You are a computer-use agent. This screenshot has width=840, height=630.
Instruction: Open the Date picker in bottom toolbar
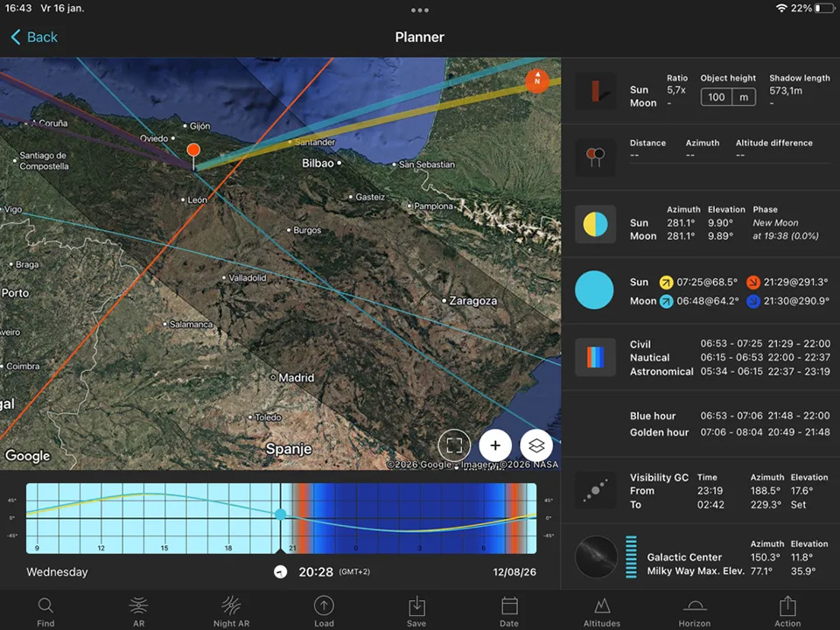pyautogui.click(x=509, y=611)
